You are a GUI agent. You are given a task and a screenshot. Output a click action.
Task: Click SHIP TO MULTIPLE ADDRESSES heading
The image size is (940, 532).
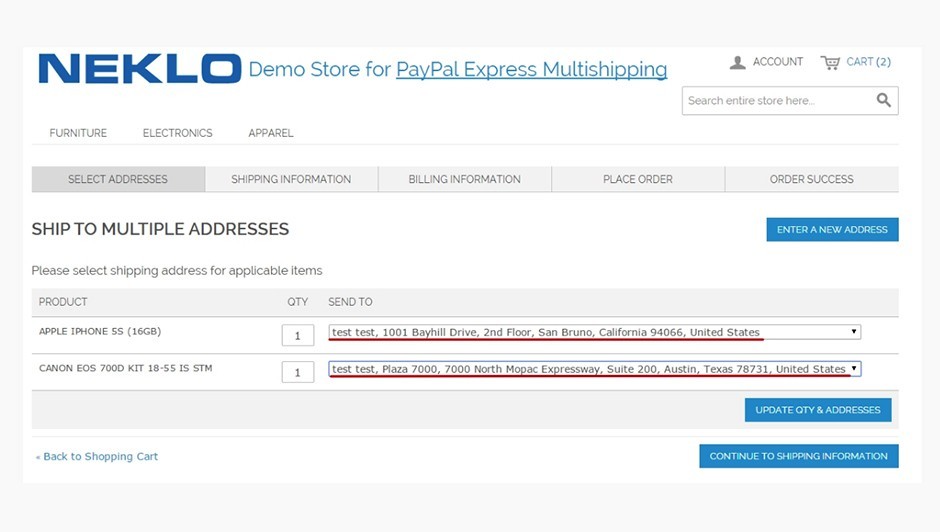coord(160,229)
